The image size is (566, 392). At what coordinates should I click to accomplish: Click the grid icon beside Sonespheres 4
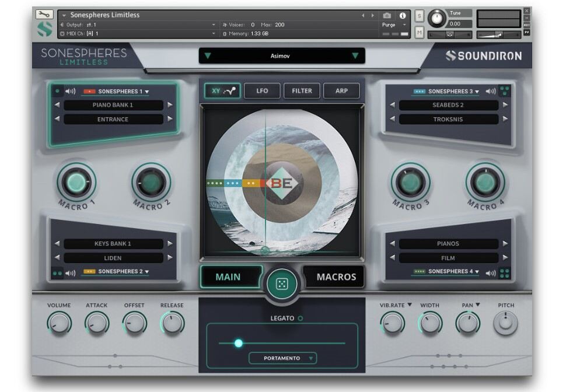click(x=504, y=272)
